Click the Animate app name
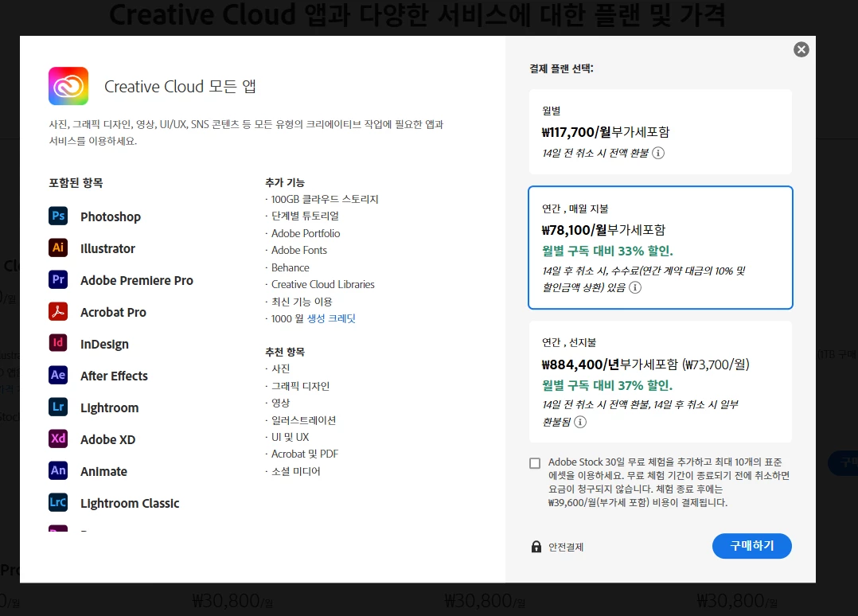 (x=103, y=471)
